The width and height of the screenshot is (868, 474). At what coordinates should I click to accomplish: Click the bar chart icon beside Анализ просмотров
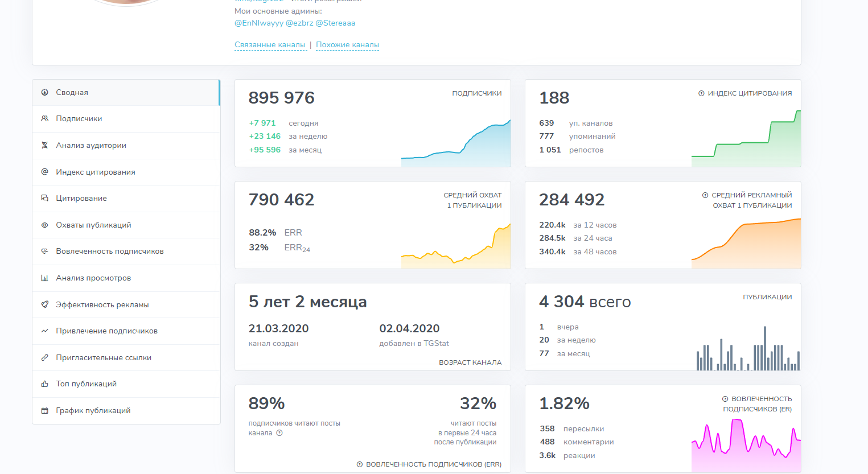pyautogui.click(x=45, y=278)
